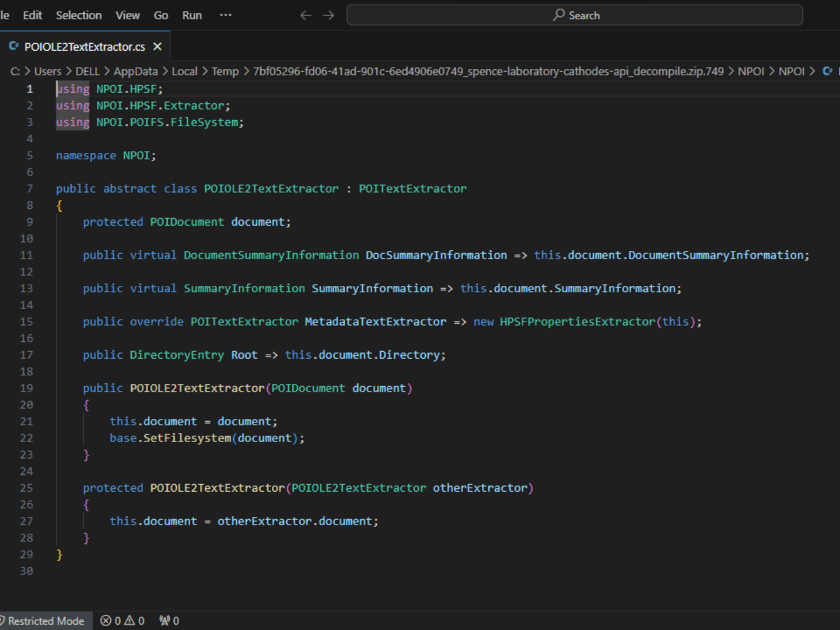Click 'SetFilesystem' method call
The height and width of the screenshot is (630, 840).
point(187,438)
